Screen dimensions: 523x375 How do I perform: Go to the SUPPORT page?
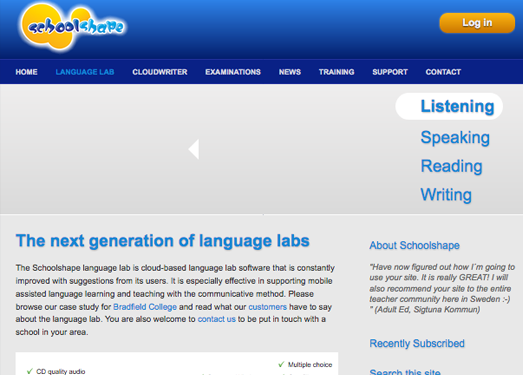[x=390, y=72]
